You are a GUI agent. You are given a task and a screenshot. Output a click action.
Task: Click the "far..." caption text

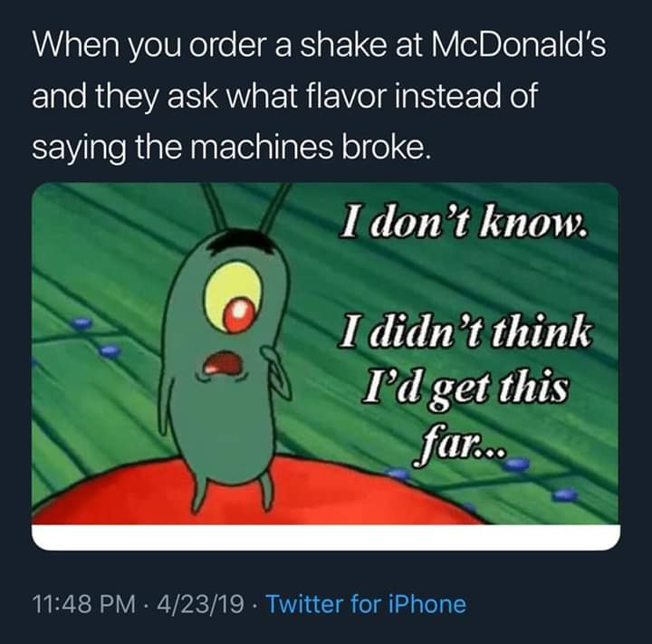[459, 448]
